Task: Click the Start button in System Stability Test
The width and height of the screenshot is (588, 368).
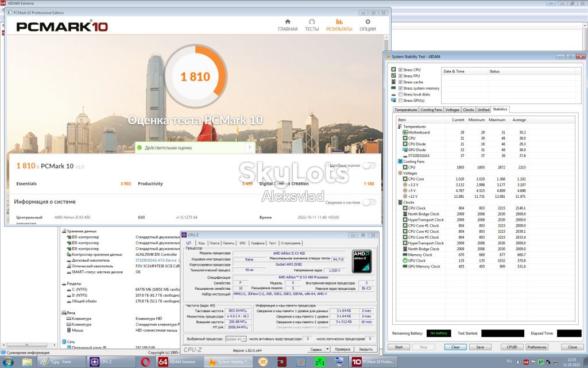Action: (x=399, y=347)
